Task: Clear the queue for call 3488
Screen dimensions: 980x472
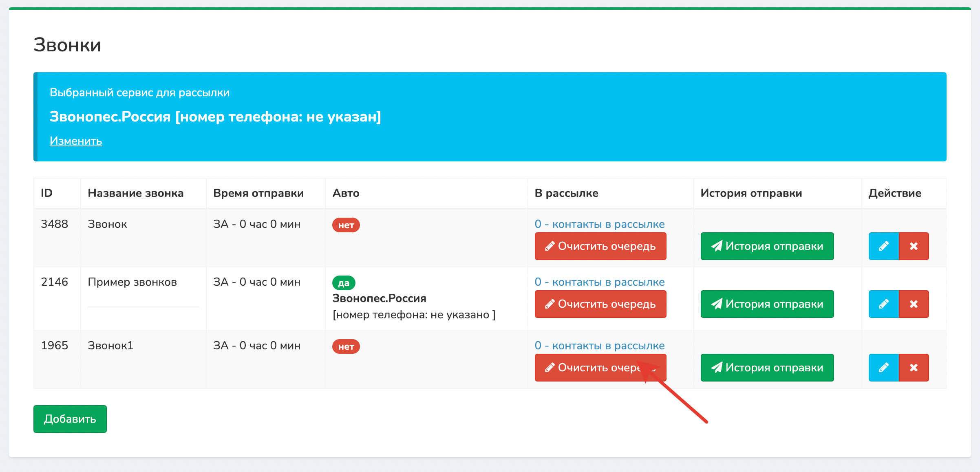Action: 600,246
